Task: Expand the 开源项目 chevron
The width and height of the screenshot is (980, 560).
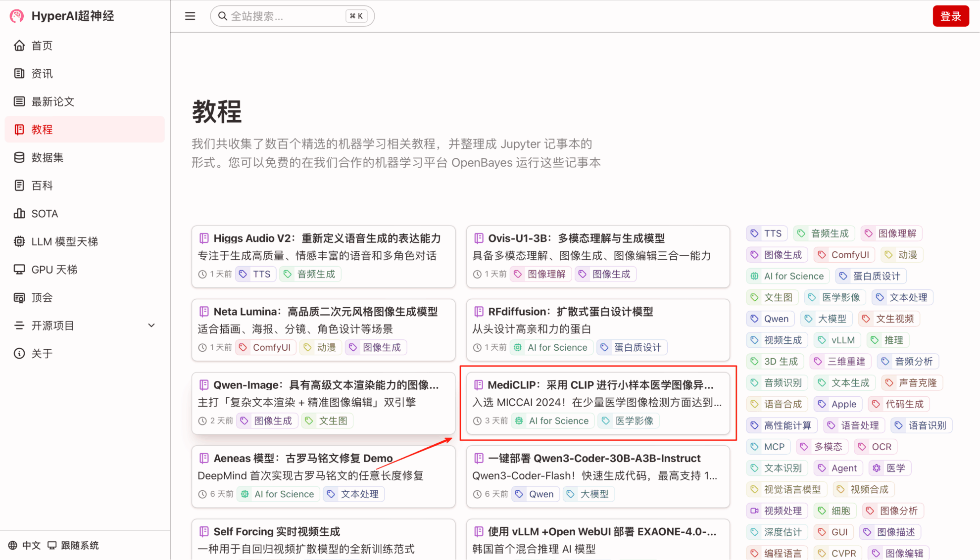Action: point(151,326)
